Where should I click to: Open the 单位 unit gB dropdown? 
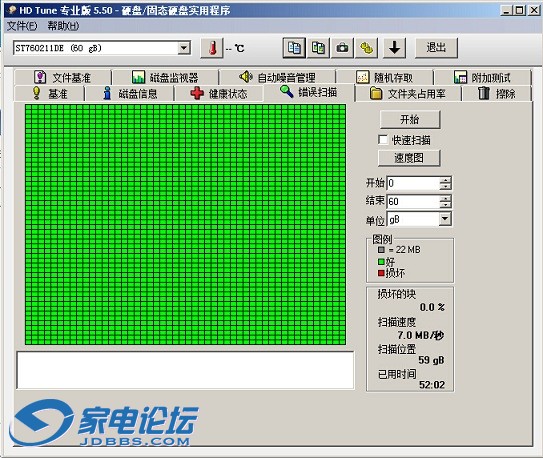click(x=445, y=219)
